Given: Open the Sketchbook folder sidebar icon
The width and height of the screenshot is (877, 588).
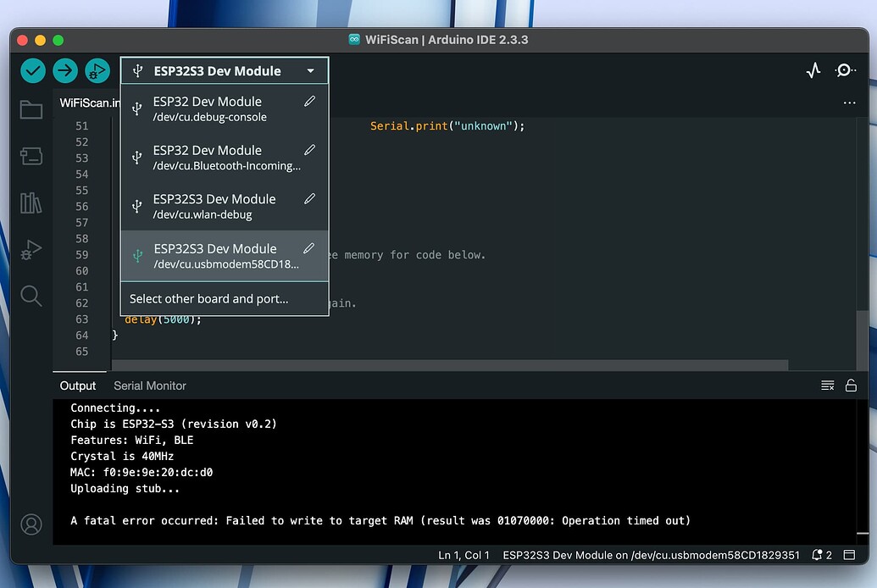Looking at the screenshot, I should click(31, 109).
